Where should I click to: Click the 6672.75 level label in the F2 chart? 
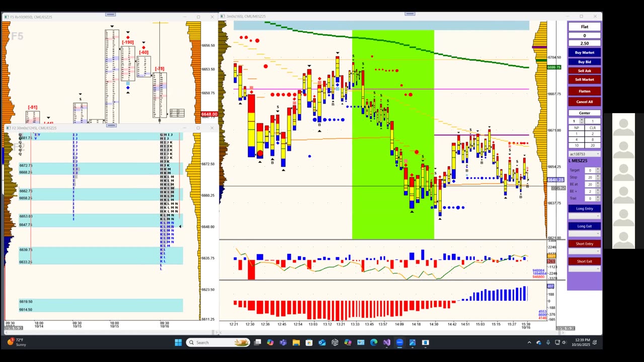26,165
